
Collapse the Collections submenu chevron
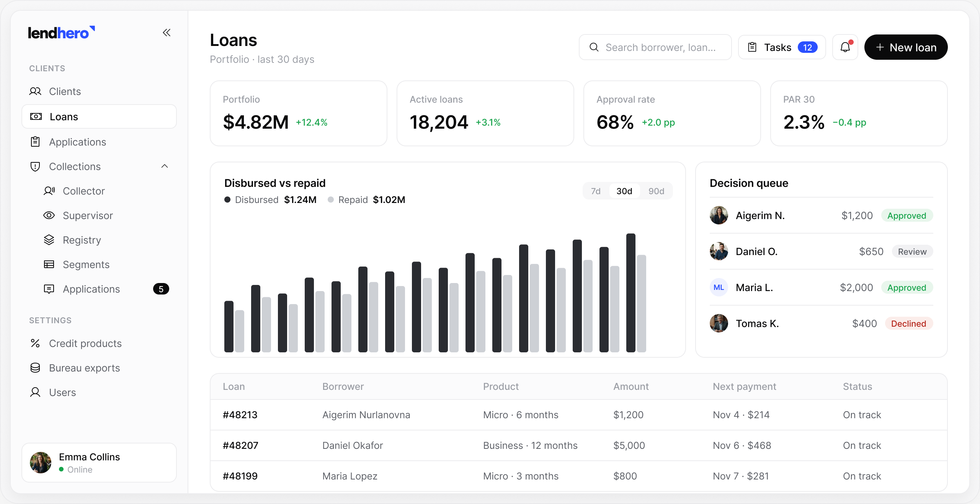click(165, 166)
